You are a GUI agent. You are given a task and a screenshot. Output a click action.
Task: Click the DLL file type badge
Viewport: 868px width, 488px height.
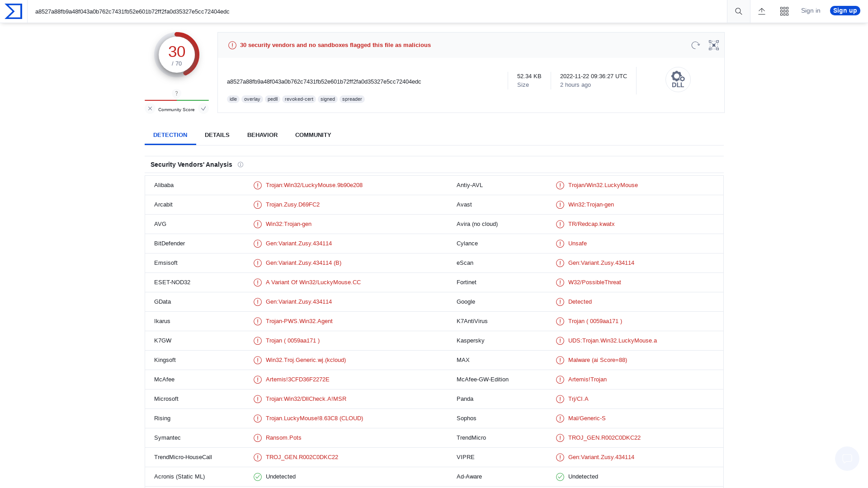pyautogui.click(x=678, y=80)
